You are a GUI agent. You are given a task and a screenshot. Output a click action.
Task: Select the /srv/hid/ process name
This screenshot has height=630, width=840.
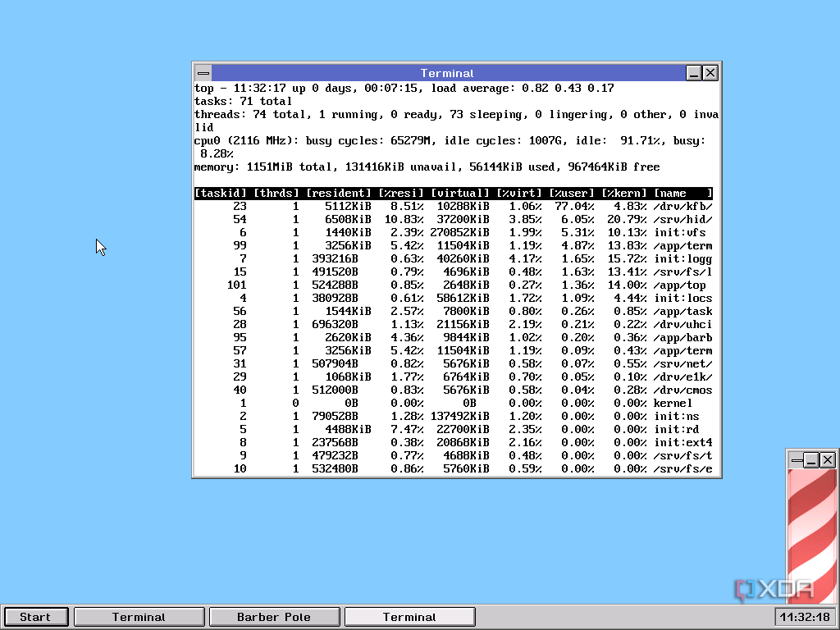click(683, 219)
